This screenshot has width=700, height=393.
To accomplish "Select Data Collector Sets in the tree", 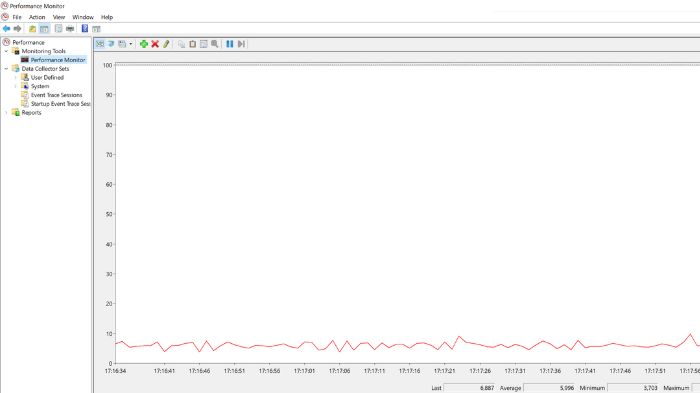I will pyautogui.click(x=45, y=69).
